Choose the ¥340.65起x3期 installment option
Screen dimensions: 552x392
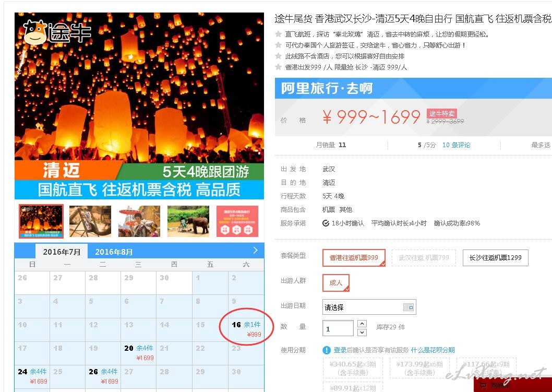pyautogui.click(x=353, y=368)
